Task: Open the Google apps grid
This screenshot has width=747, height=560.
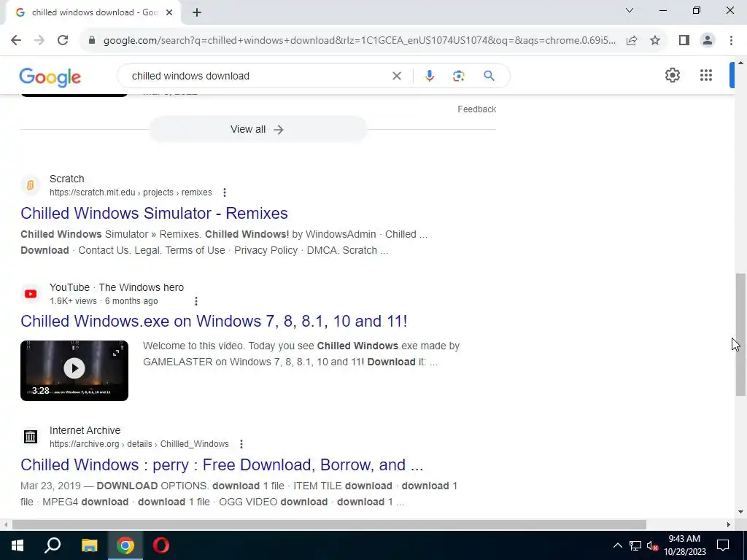Action: [x=706, y=75]
